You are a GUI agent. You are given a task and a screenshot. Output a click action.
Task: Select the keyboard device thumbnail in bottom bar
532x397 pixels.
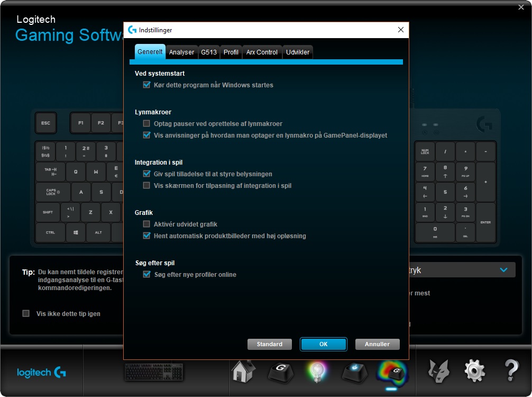click(154, 372)
